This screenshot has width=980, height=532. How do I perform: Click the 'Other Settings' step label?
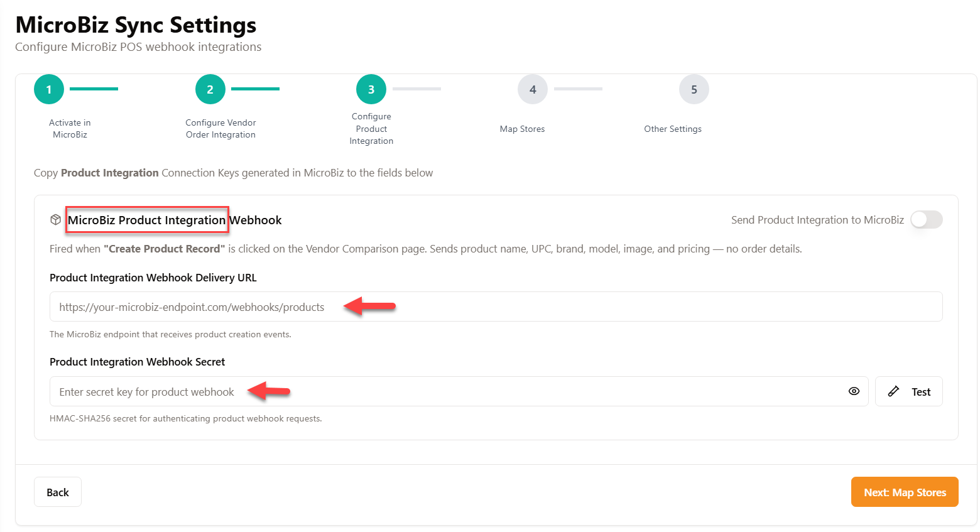coord(673,129)
